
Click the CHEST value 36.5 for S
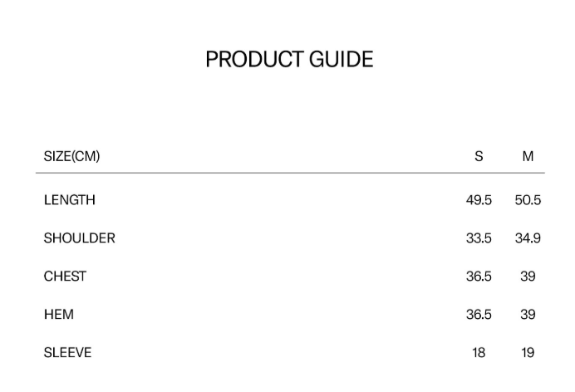point(479,277)
